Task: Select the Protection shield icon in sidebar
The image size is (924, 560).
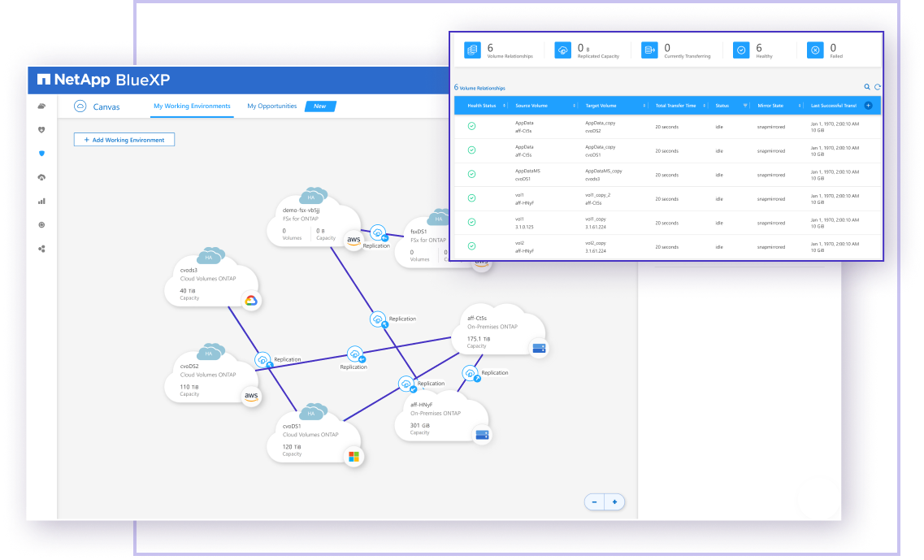Action: point(41,154)
